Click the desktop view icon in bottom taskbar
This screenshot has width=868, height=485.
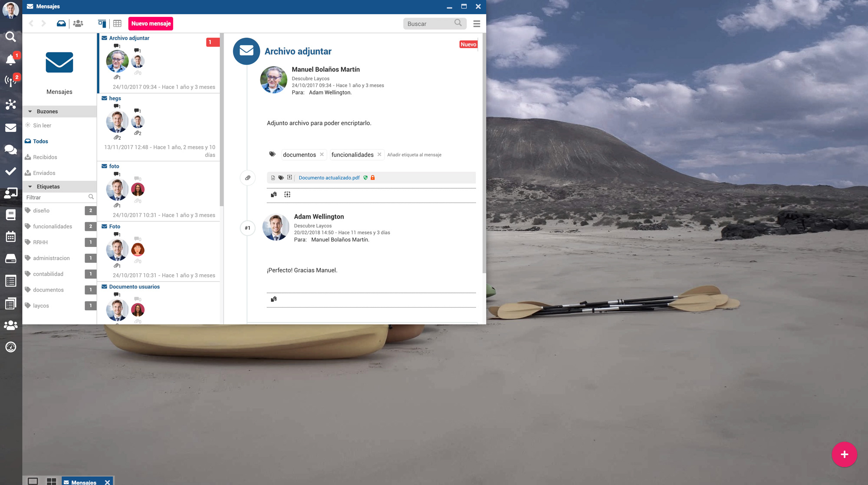tap(33, 481)
